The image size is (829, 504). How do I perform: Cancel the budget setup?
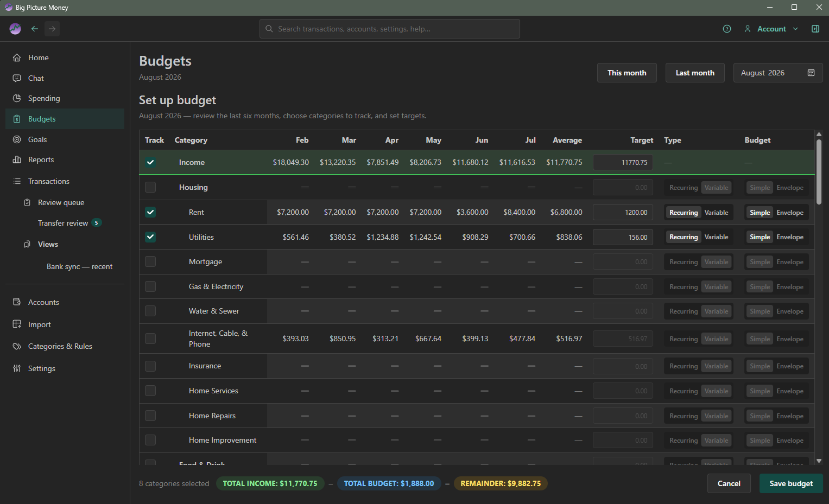tap(729, 483)
